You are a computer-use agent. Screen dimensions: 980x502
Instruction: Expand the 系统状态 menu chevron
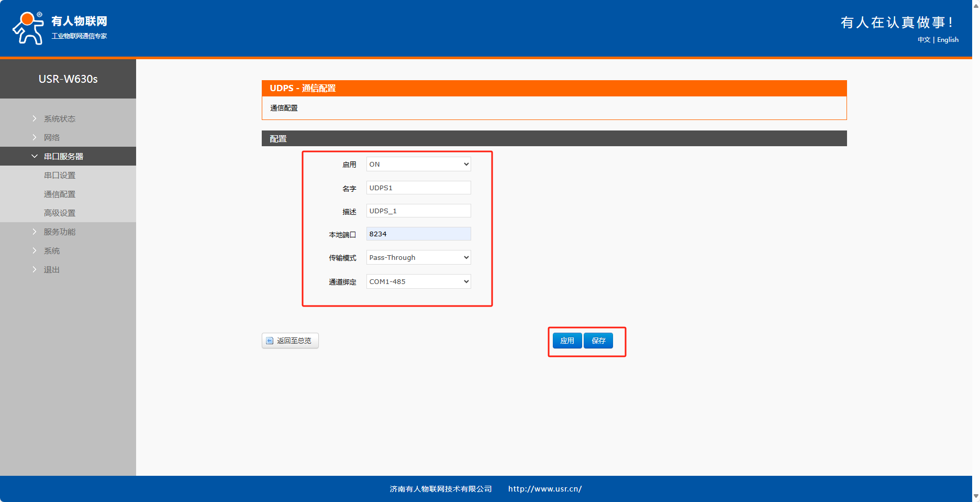(x=35, y=119)
